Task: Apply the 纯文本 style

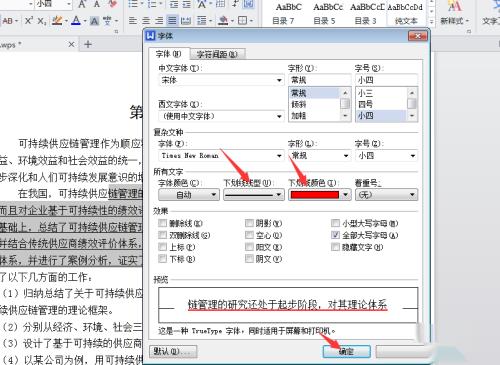Action: pyautogui.click(x=406, y=13)
